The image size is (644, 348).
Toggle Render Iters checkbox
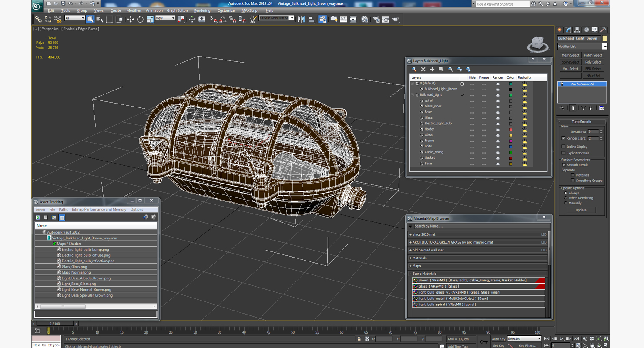pos(563,138)
